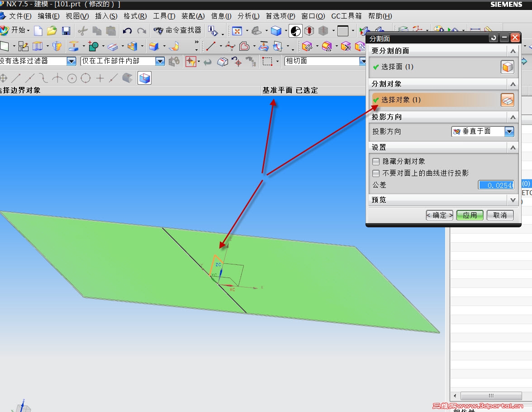Open the 视图(V) menu

[x=77, y=16]
